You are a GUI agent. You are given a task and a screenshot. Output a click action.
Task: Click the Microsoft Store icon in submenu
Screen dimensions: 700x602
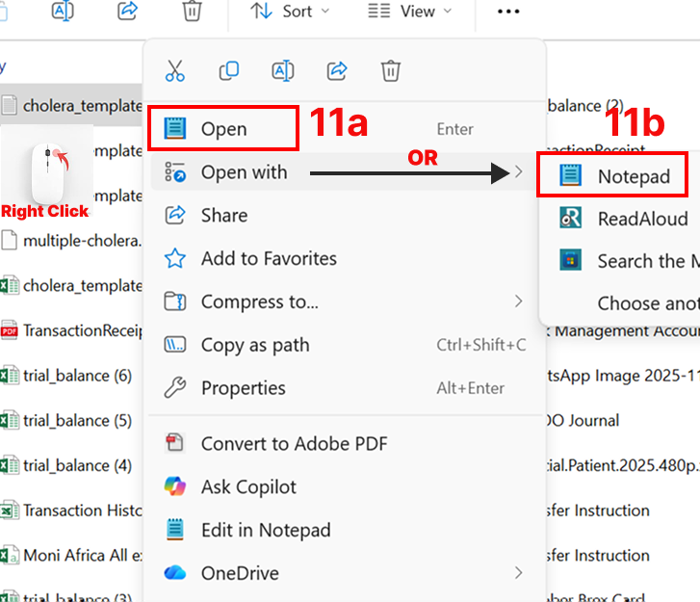(571, 260)
